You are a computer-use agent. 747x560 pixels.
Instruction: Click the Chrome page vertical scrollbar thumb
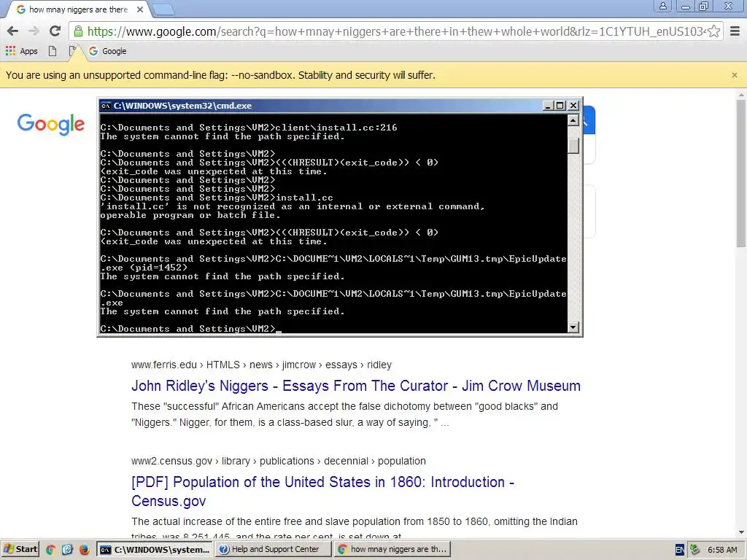click(741, 174)
